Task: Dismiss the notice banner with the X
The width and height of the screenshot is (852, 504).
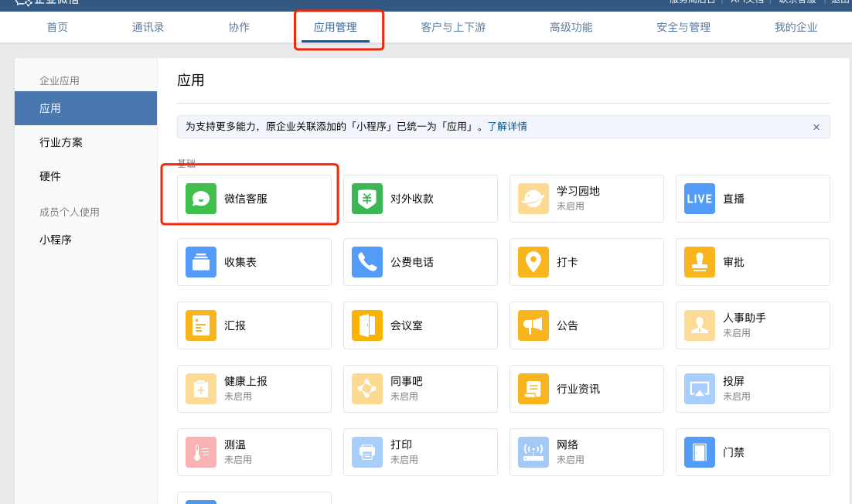Action: tap(816, 127)
